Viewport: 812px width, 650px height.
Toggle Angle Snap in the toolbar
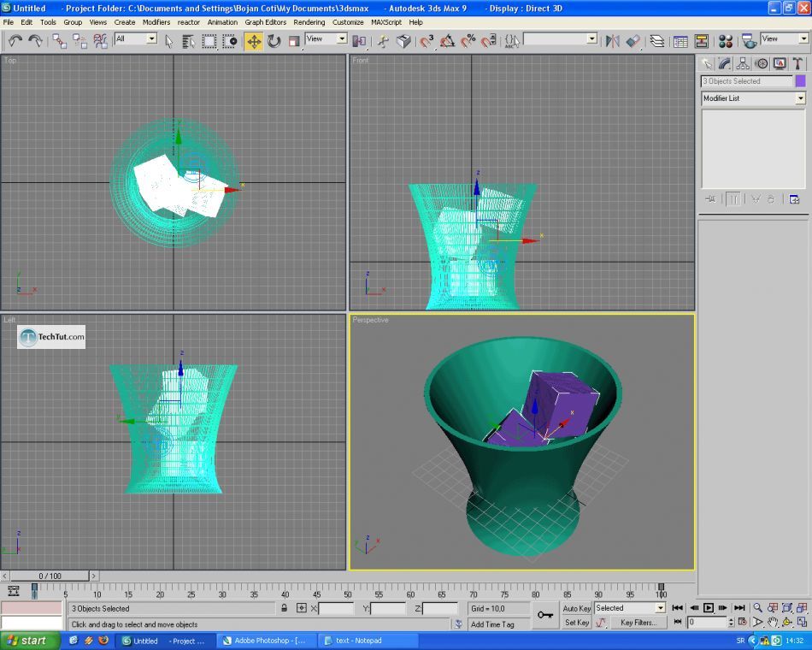pyautogui.click(x=447, y=41)
